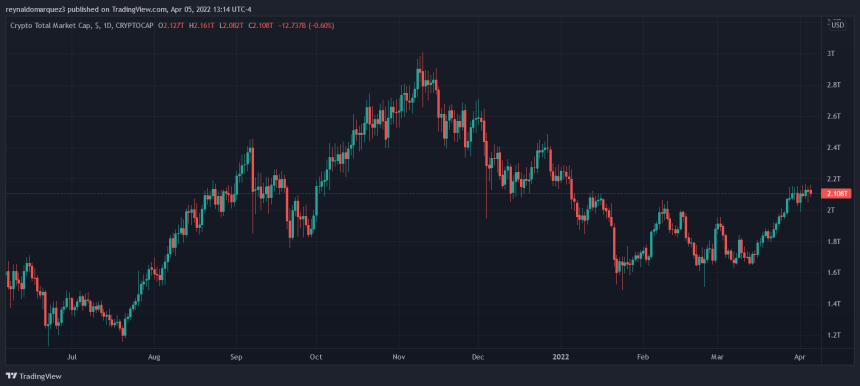This screenshot has height=386, width=860.
Task: Click the 1.8T price axis label
Action: 833,241
